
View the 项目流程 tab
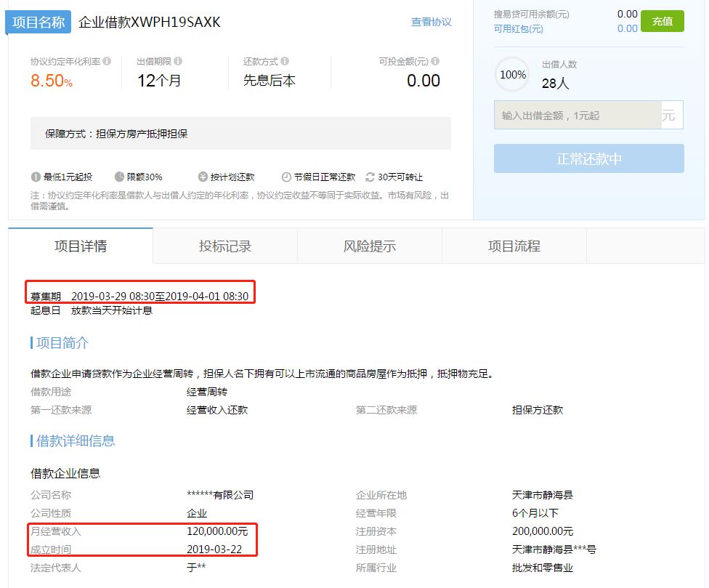point(514,246)
